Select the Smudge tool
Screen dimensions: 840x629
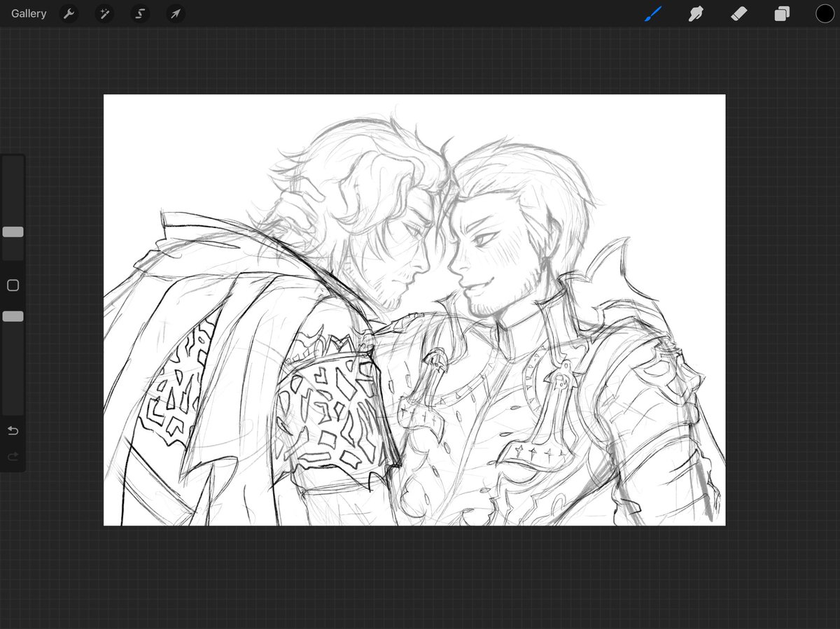coord(696,13)
